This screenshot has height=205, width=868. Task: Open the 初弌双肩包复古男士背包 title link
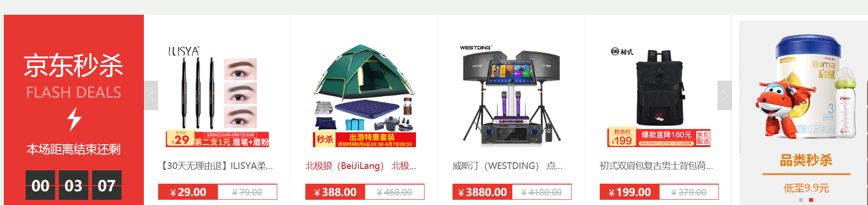[656, 166]
